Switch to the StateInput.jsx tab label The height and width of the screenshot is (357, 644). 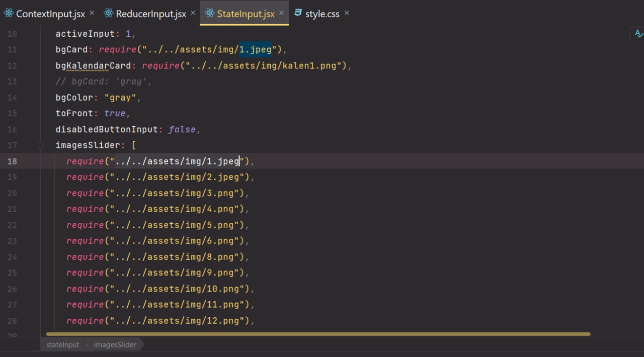pos(246,14)
